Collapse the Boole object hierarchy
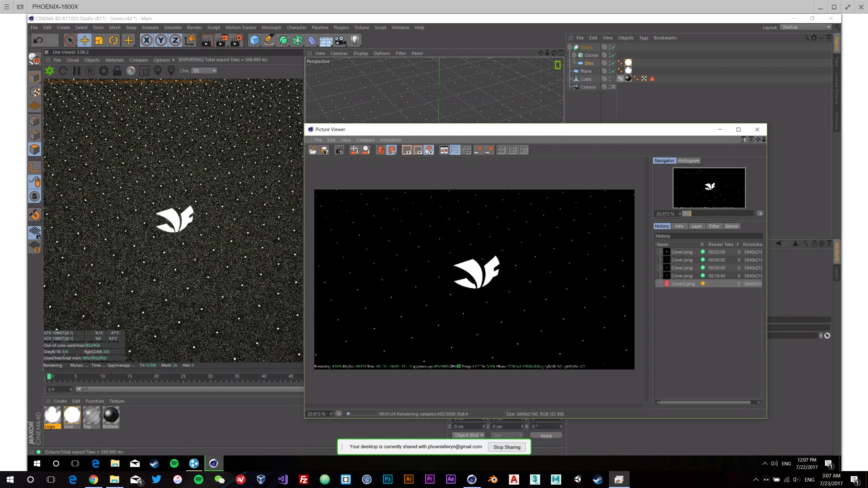 click(570, 47)
